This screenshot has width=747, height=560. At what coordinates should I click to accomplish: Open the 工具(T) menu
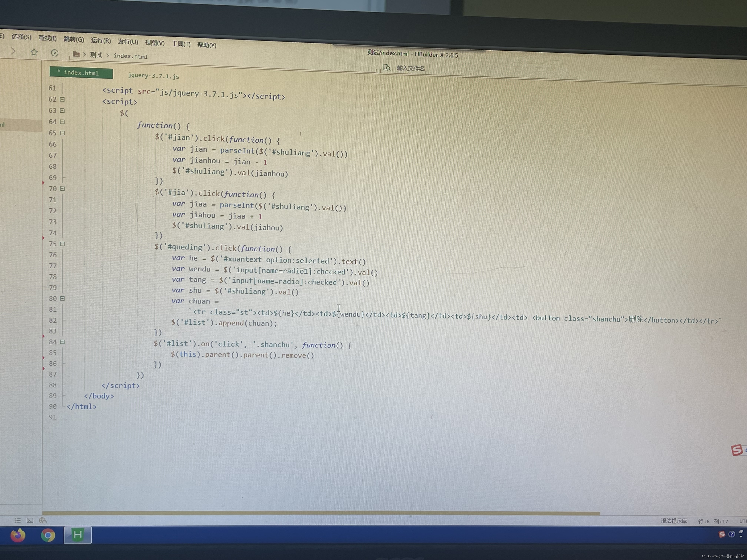coord(181,44)
